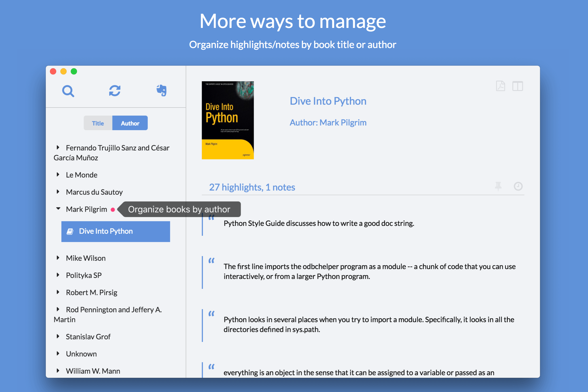
Task: Toggle the split view layout icon
Action: point(517,86)
